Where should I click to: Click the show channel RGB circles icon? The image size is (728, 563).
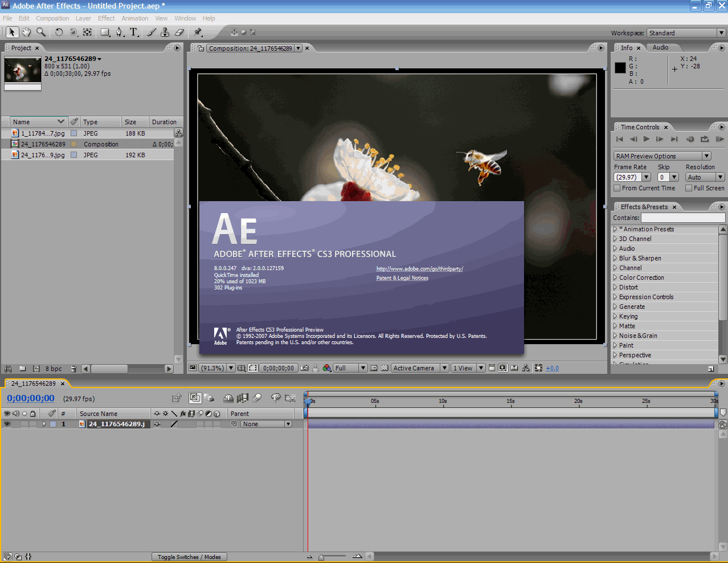[x=327, y=368]
